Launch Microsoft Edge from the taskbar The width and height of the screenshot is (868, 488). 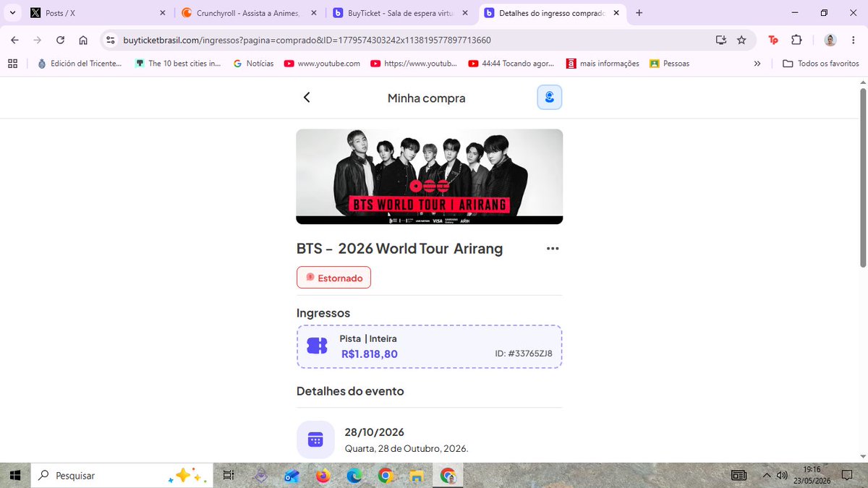pyautogui.click(x=354, y=476)
